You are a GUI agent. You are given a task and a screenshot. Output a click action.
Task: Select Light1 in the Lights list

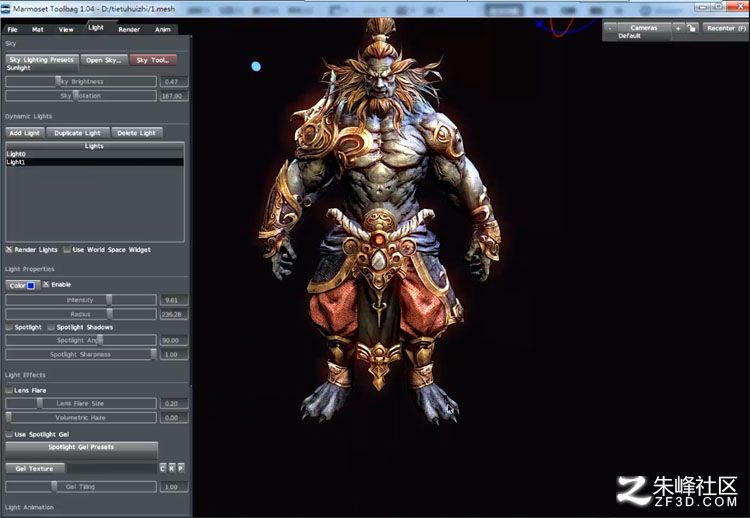[94, 162]
